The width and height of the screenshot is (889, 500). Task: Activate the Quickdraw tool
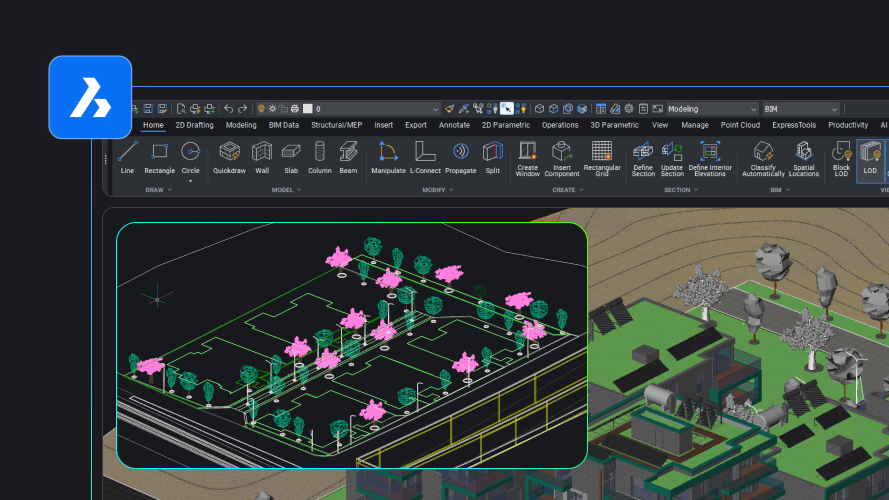229,158
